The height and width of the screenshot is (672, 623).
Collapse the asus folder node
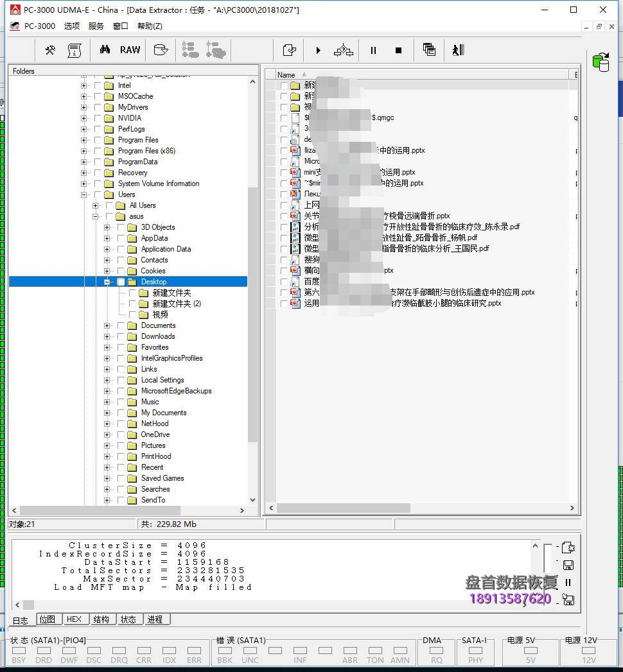pyautogui.click(x=95, y=216)
